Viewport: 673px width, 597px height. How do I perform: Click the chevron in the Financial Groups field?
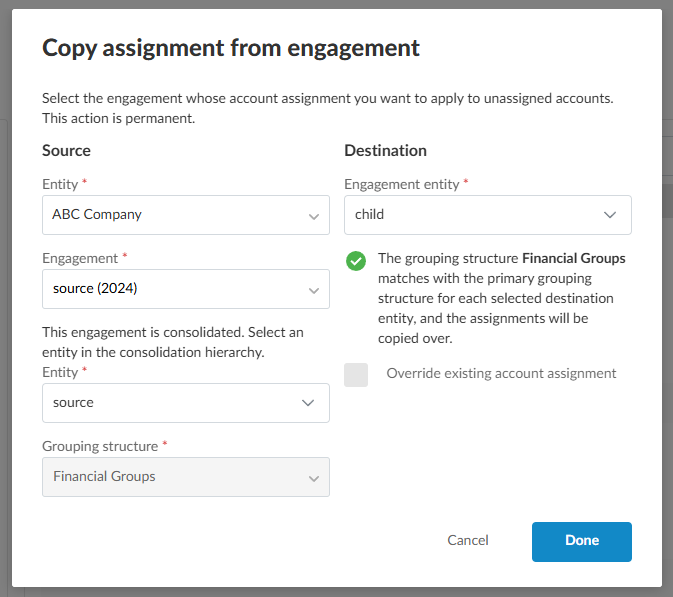(x=313, y=478)
